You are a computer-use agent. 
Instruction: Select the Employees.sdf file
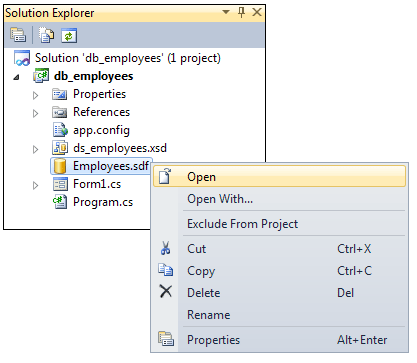click(x=111, y=166)
